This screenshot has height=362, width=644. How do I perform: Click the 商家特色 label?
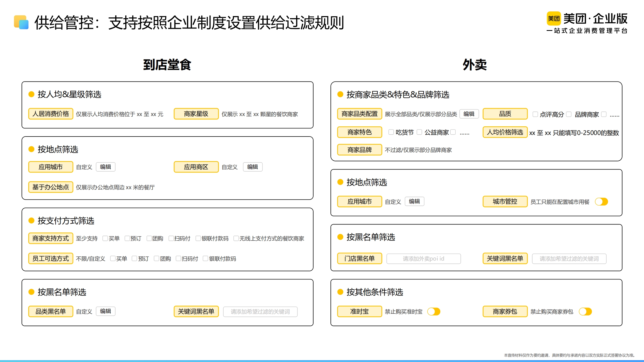[x=360, y=132]
